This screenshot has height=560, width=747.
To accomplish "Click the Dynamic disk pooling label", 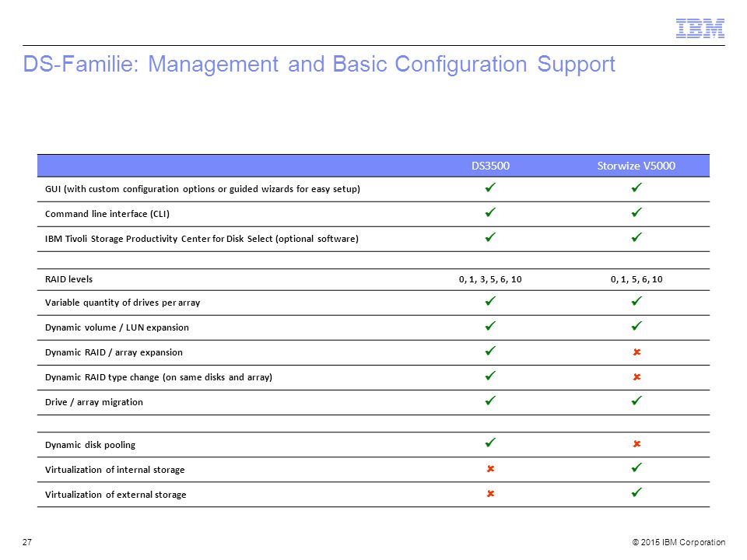I will coord(90,445).
